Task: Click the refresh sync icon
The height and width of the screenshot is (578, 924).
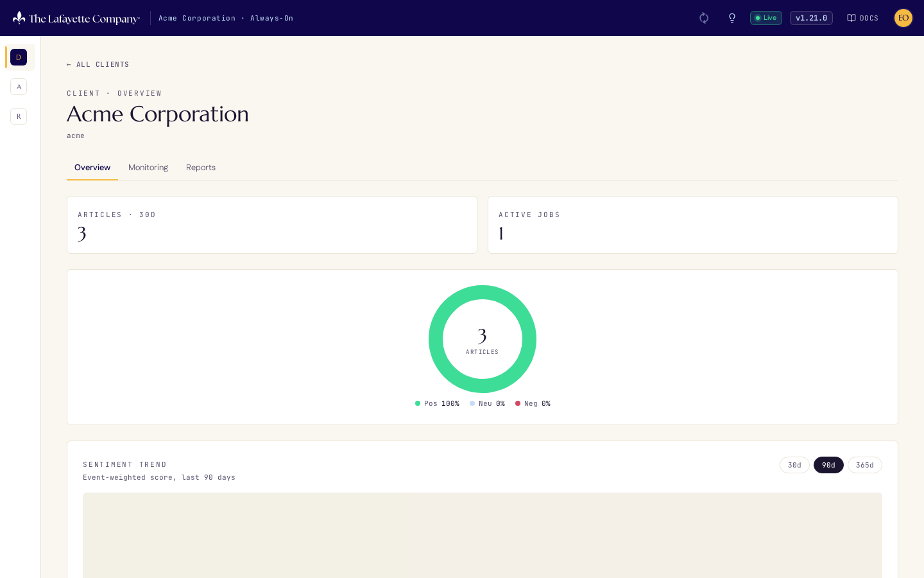Action: click(704, 18)
